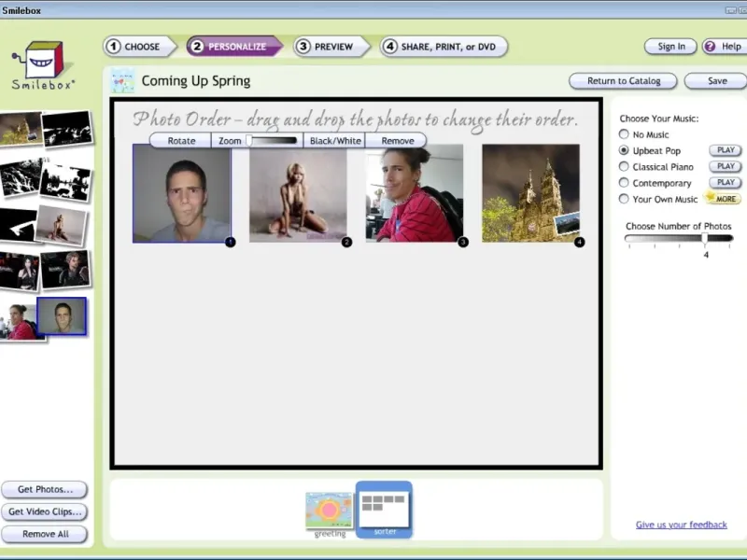Go to SHARE, PRINT, or DVD step
The height and width of the screenshot is (560, 747).
[444, 47]
